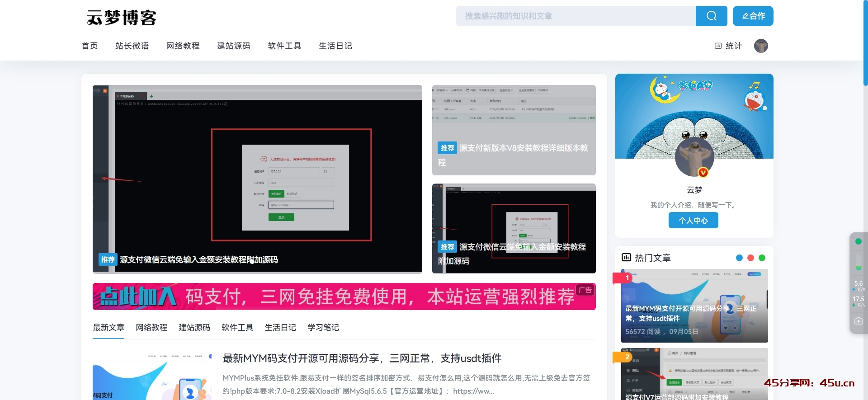This screenshot has width=868, height=400.
Task: Open the top navigation 建站源码 menu
Action: tap(234, 46)
